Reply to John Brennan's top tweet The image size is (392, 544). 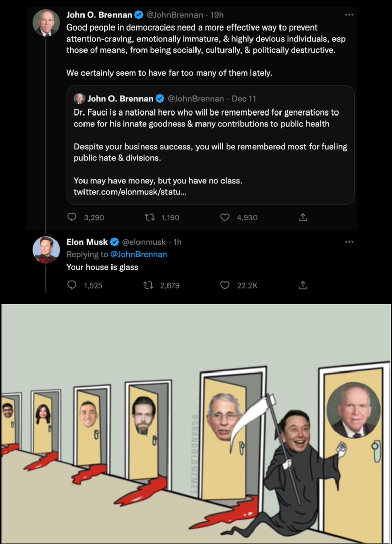point(72,218)
